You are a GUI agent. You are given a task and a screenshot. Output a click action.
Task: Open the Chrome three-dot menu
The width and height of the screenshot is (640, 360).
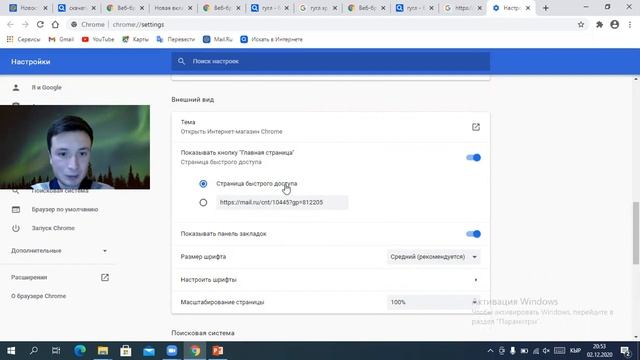pos(630,24)
